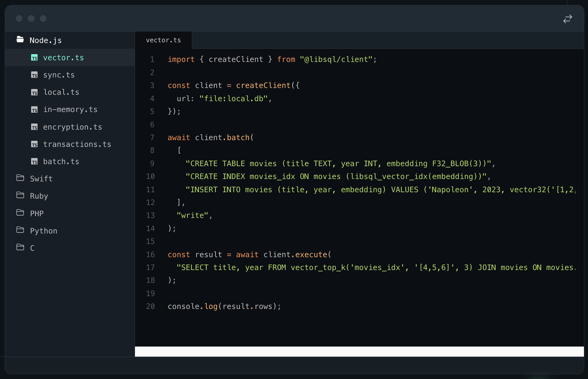Click the folder icon beside C

pos(20,247)
